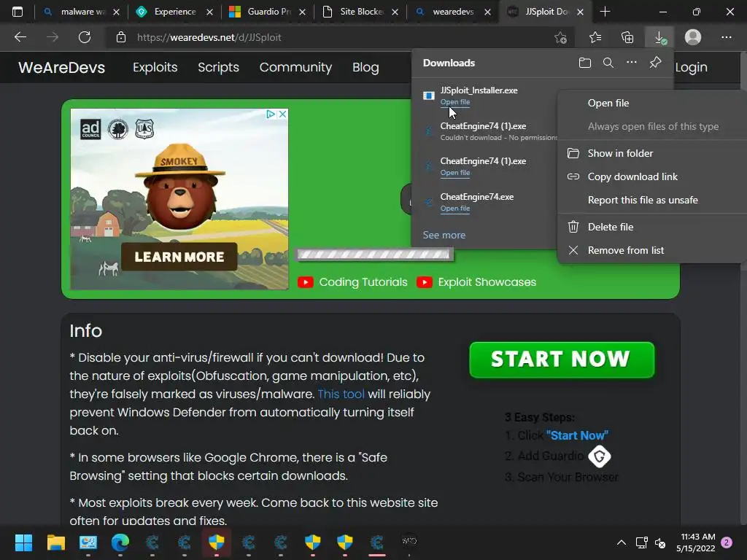Click the striped download progress bar
Viewport: 747px width, 560px height.
374,254
